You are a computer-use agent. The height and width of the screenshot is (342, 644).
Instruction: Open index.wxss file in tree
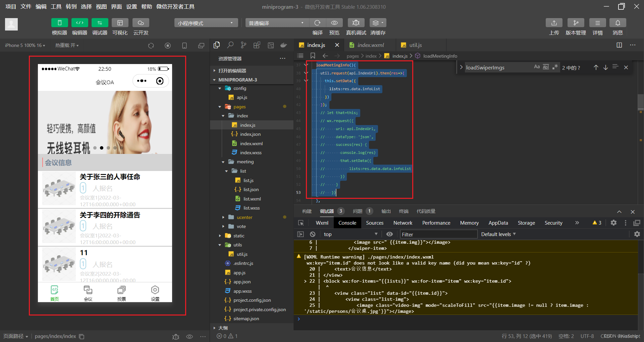pyautogui.click(x=252, y=153)
